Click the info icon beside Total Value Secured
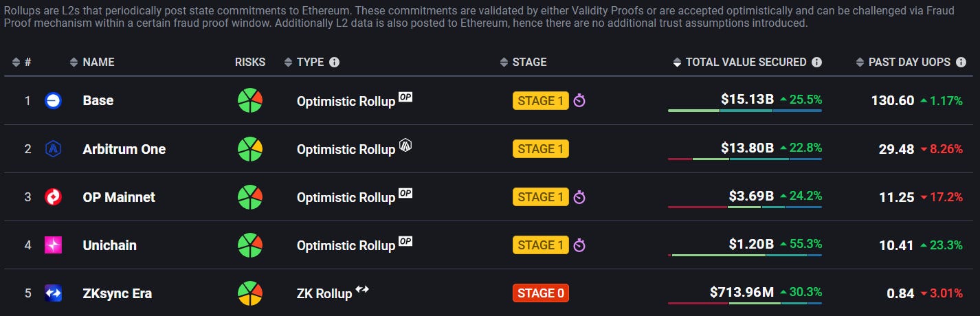The height and width of the screenshot is (316, 980). (x=816, y=62)
